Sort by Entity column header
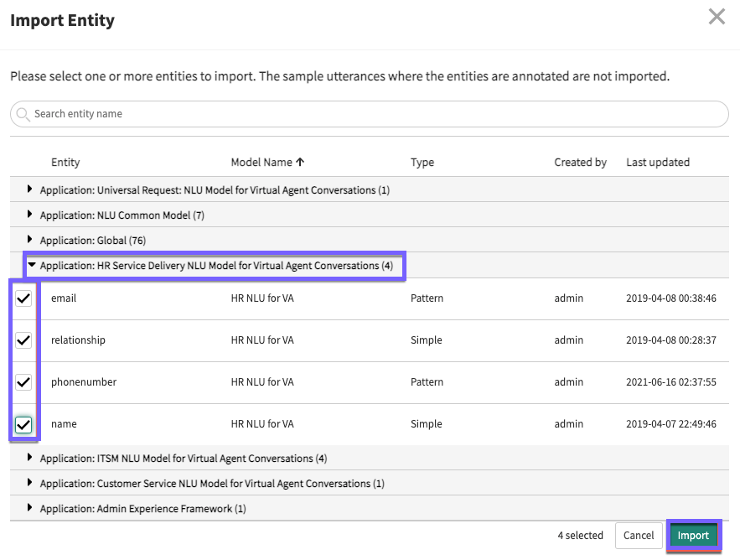The height and width of the screenshot is (560, 740). 65,162
